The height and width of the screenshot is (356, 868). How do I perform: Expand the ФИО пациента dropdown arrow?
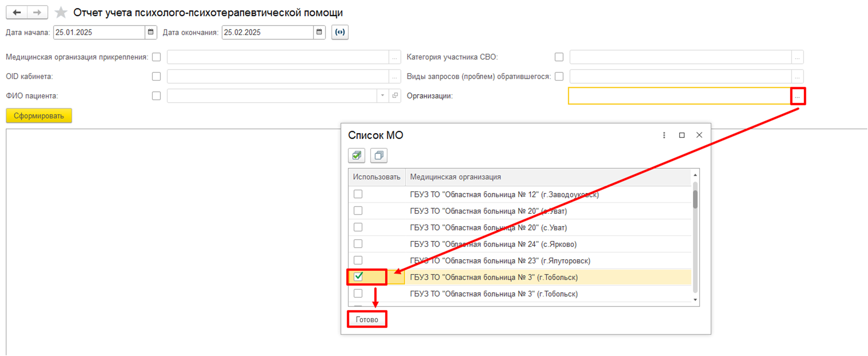click(382, 96)
